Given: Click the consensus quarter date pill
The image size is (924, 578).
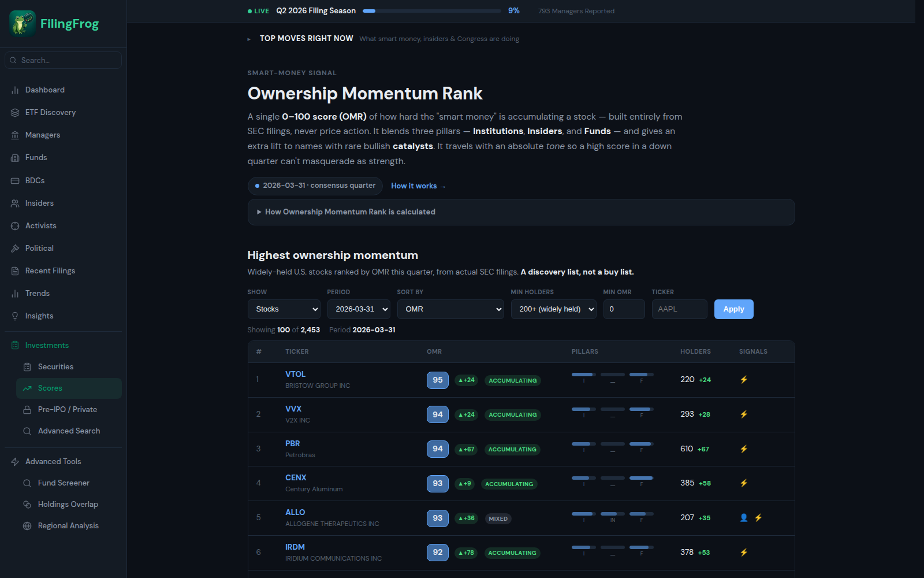Looking at the screenshot, I should tap(315, 186).
